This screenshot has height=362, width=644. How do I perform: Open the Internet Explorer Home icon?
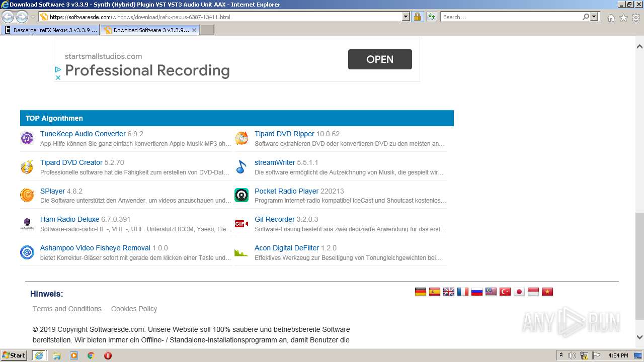tap(611, 18)
